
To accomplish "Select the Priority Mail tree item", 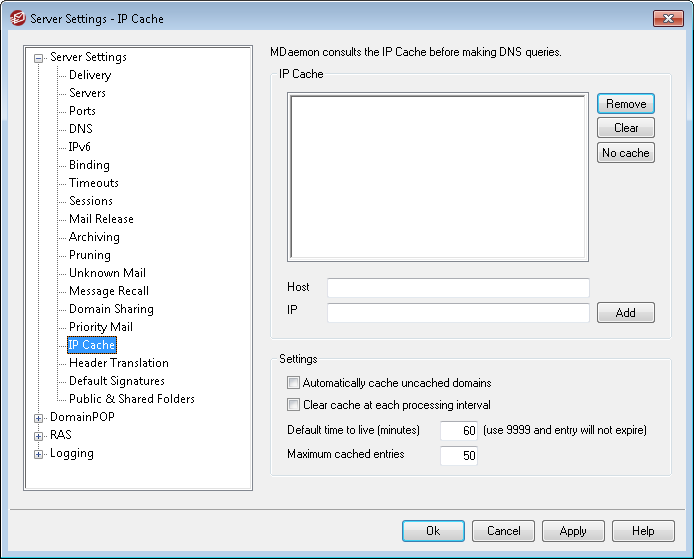I will [100, 327].
